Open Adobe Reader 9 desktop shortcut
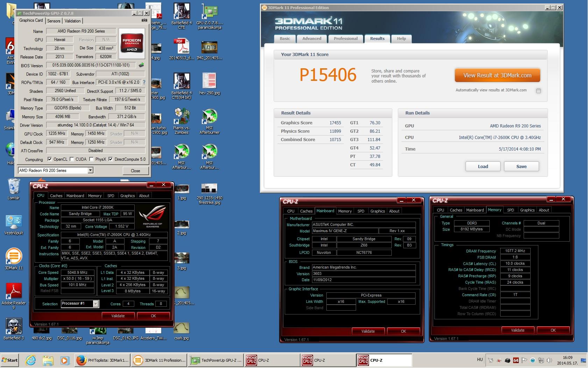The image size is (588, 368). click(14, 296)
